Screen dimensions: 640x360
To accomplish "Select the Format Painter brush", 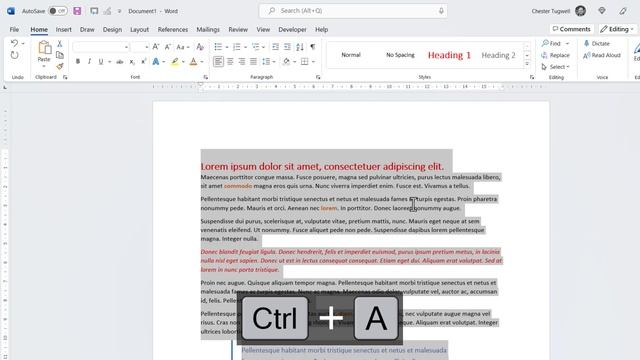I will (60, 66).
